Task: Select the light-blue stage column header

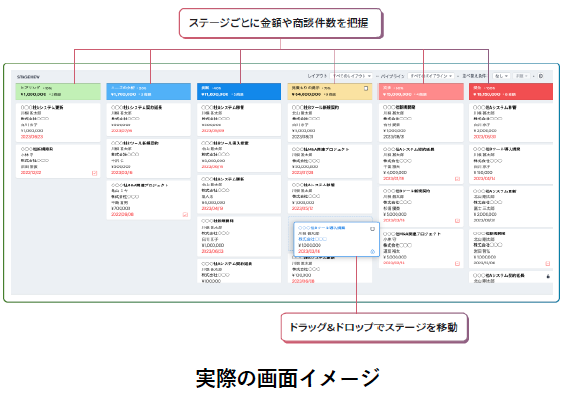Action: pos(149,91)
